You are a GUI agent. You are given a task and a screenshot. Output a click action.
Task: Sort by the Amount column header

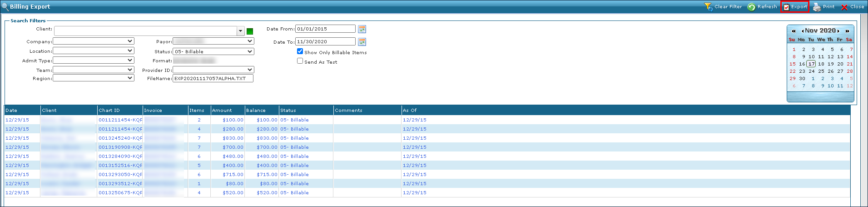222,110
